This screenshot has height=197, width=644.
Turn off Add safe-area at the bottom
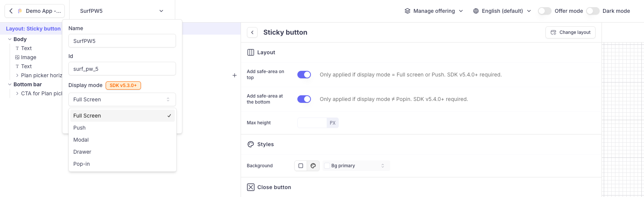304,99
